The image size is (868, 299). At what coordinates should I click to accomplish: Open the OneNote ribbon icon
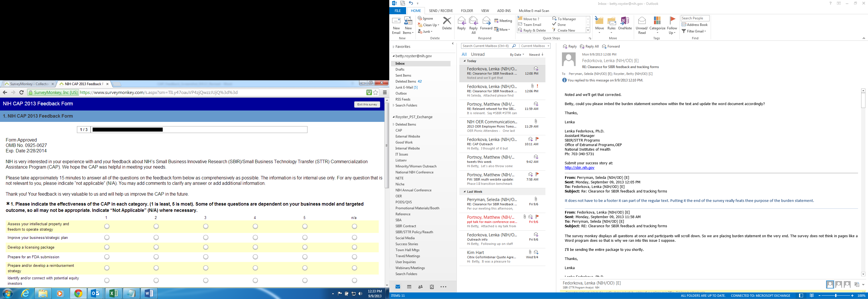(625, 24)
